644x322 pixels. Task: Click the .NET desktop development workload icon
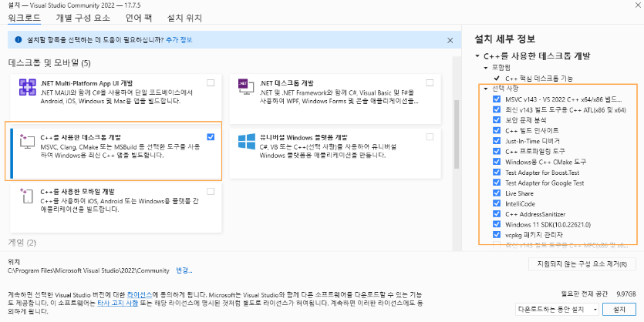[247, 87]
